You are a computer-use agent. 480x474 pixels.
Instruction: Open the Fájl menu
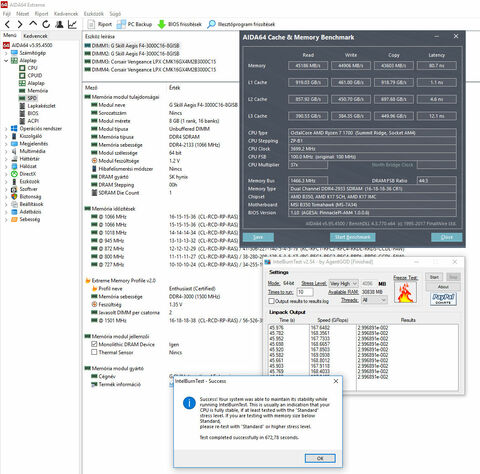(x=7, y=14)
